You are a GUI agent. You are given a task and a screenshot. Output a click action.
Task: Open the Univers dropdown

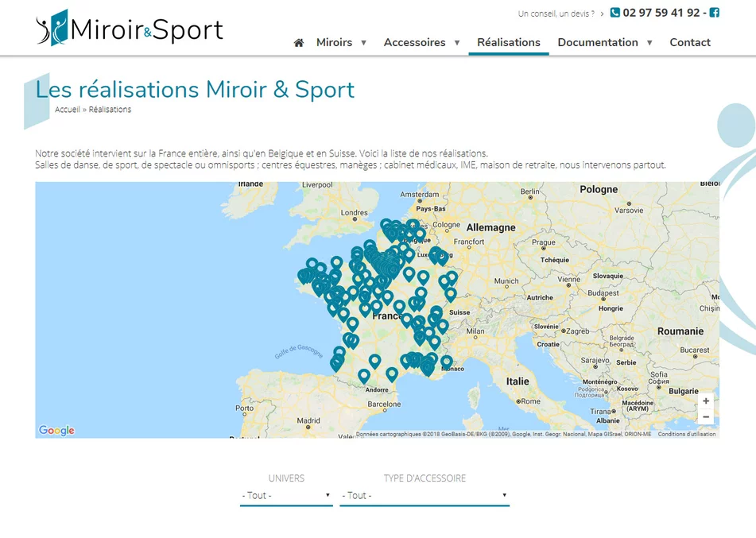coord(286,495)
